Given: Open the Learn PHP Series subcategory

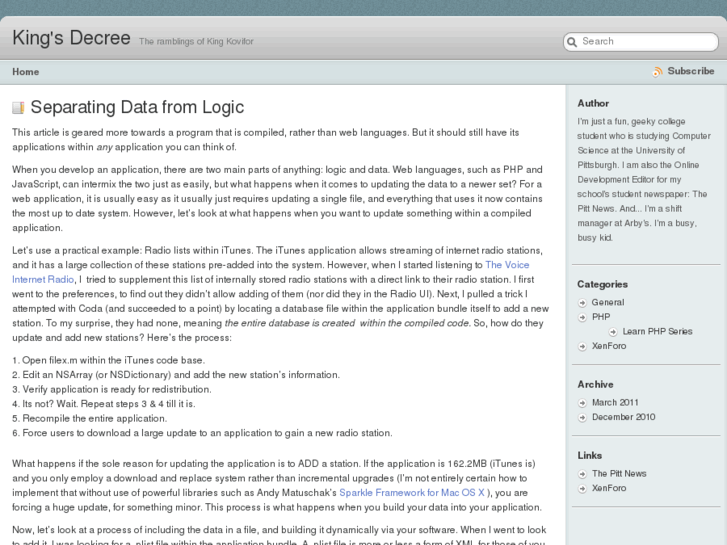Looking at the screenshot, I should [657, 331].
